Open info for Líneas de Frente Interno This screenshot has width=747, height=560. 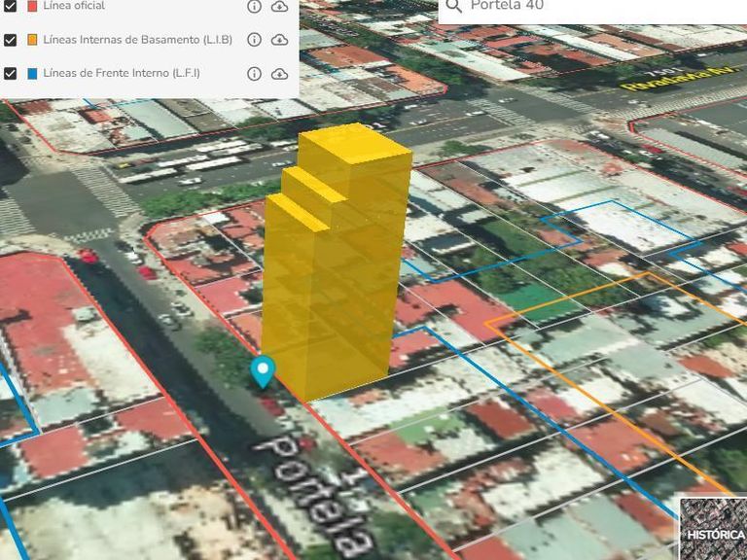click(255, 73)
